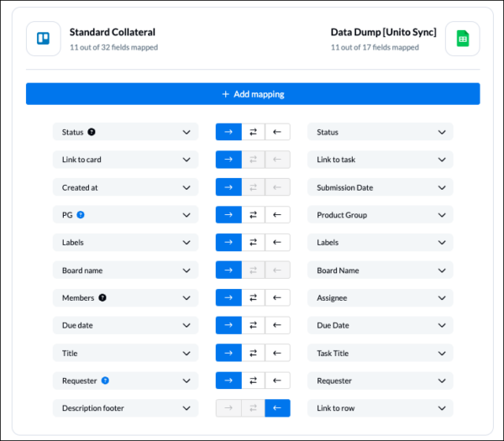Open the Description footer dropdown
Viewport: 504px width, 441px height.
[x=126, y=408]
